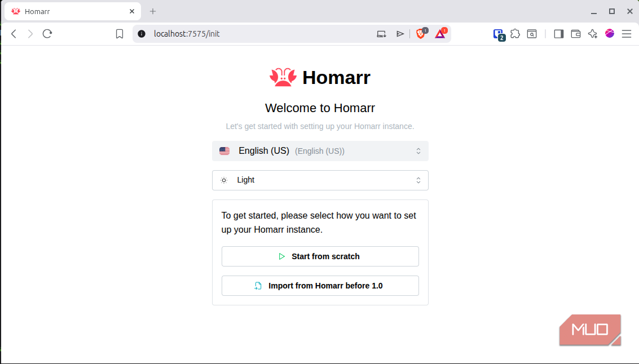The image size is (639, 364).
Task: Click the install app icon in address bar
Action: [381, 34]
